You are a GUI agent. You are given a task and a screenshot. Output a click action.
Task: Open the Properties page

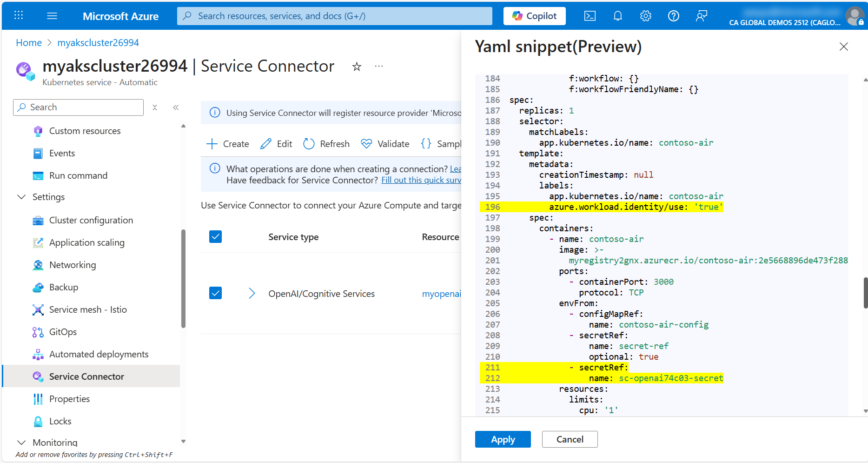click(x=69, y=398)
